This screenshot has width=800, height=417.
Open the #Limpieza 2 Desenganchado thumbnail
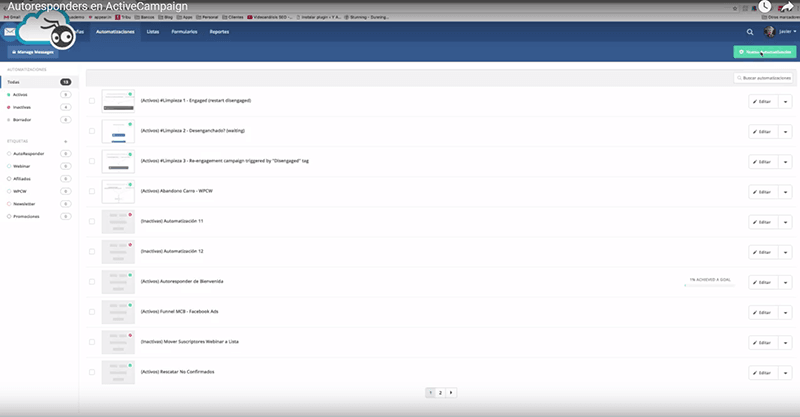(118, 131)
